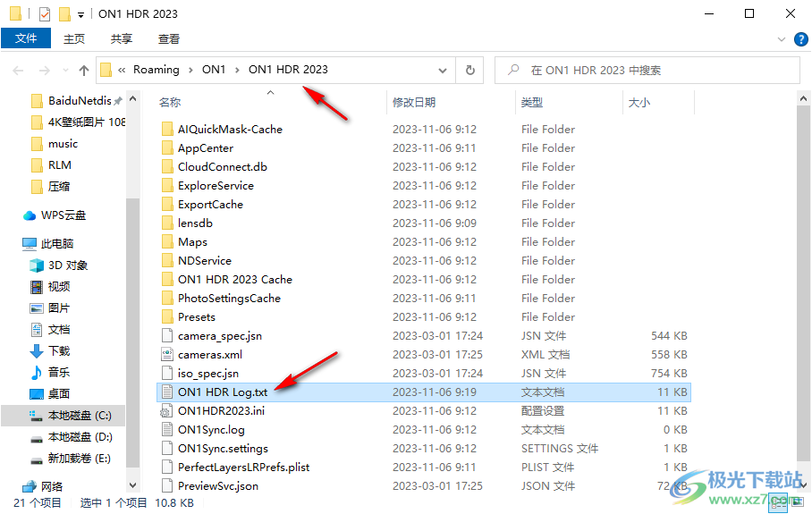Sort by the 名称 column header

(x=170, y=103)
